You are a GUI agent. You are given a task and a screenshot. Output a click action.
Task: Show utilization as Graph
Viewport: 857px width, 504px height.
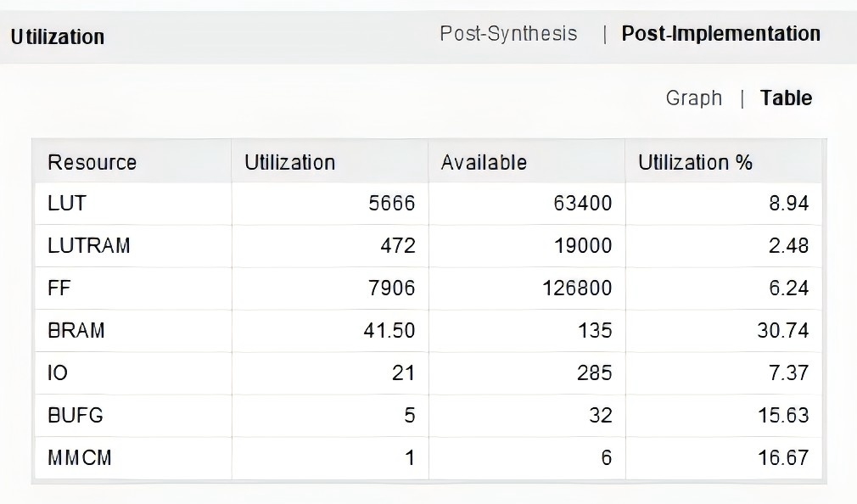pyautogui.click(x=693, y=98)
